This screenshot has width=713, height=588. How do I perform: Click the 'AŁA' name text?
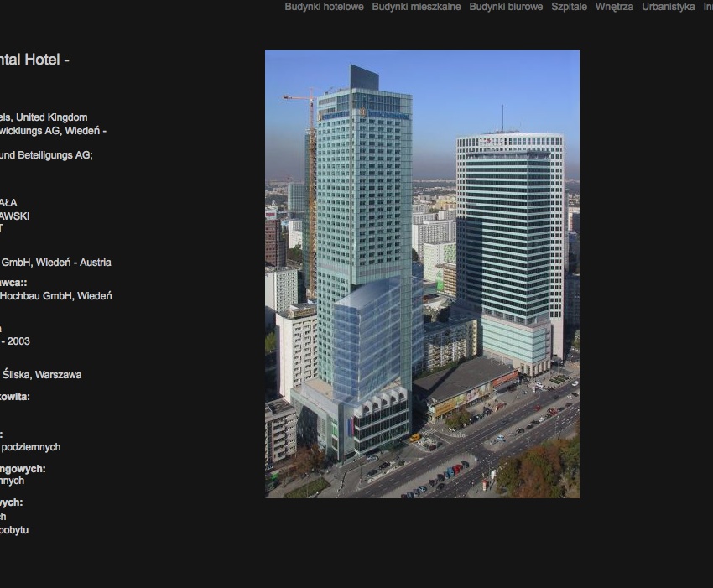pos(8,202)
